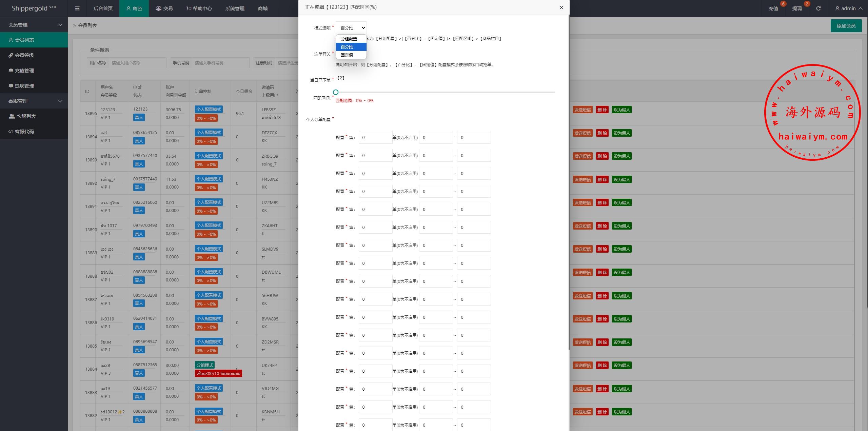The height and width of the screenshot is (431, 868).
Task: Open 客服列表 in the sidebar
Action: pos(26,116)
